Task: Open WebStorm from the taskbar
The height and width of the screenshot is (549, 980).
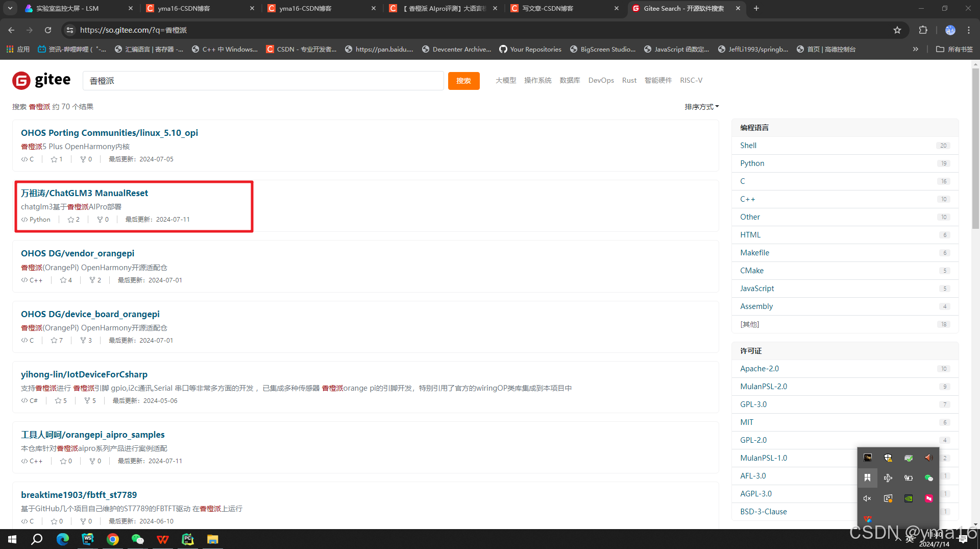Action: click(88, 539)
